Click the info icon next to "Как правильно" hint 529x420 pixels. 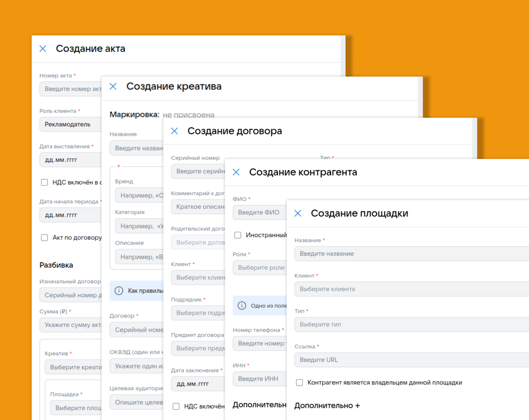click(119, 290)
